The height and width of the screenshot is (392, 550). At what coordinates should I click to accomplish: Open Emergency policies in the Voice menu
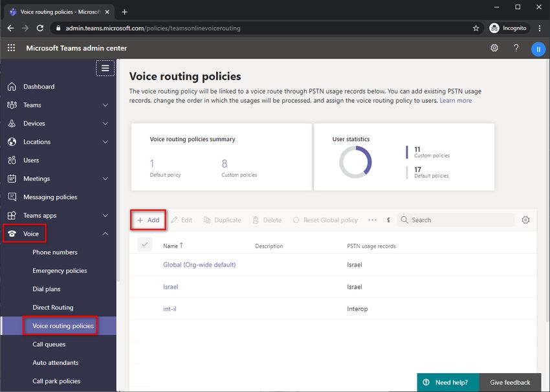tap(60, 270)
